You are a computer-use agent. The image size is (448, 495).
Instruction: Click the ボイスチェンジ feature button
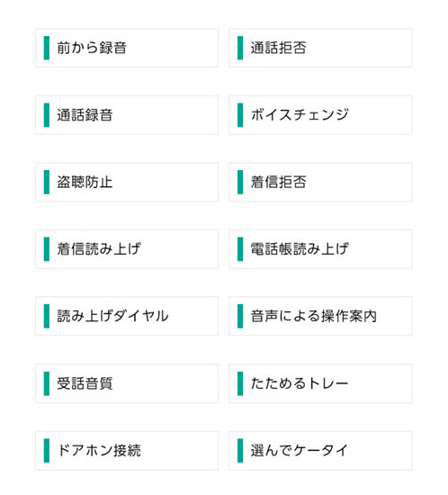[x=320, y=115]
